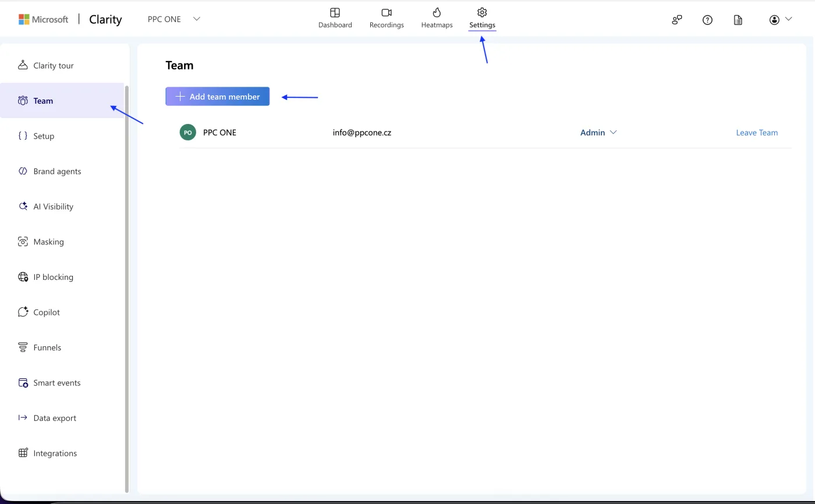Open the help question mark icon
This screenshot has width=815, height=504.
point(707,20)
